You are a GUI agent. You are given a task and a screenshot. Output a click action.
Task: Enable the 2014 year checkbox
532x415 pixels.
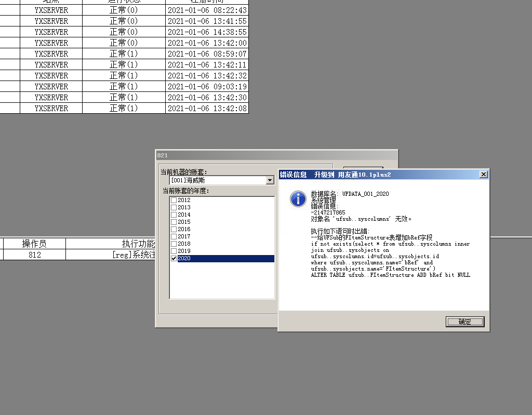174,215
